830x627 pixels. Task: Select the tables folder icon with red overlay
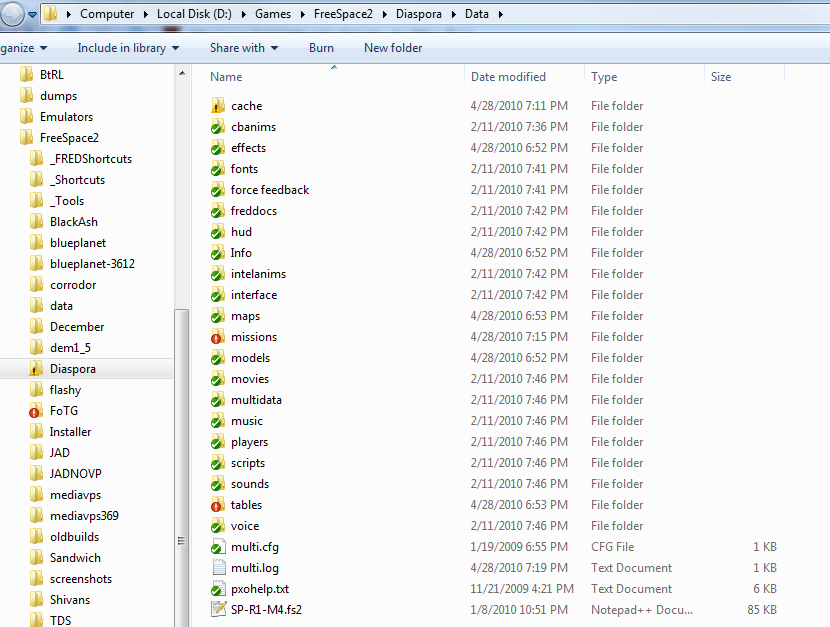tap(218, 505)
